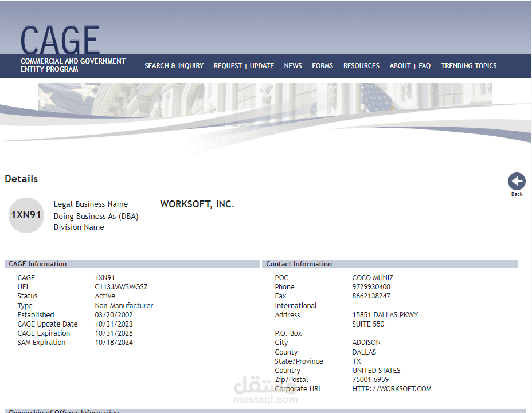Click the POC name COCO MUNIZ
Screen dimensions: 532x413
(373, 278)
